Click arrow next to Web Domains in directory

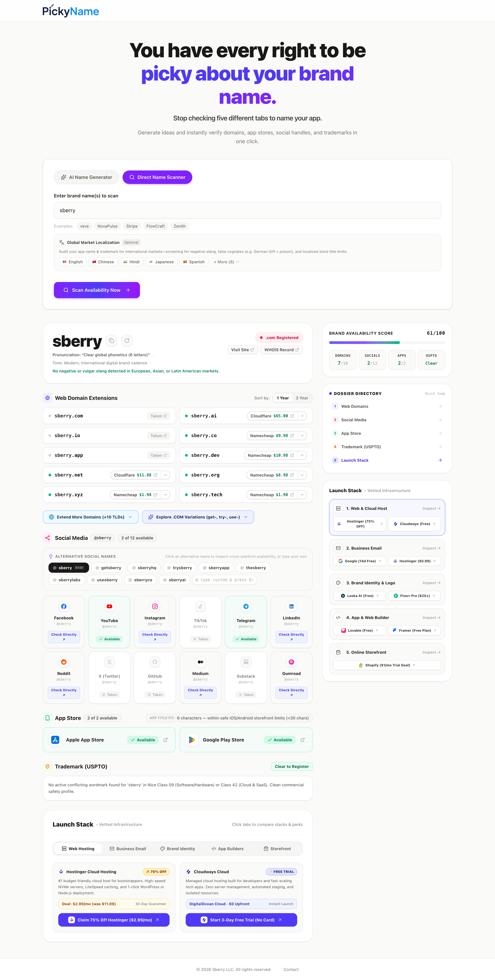tap(440, 406)
